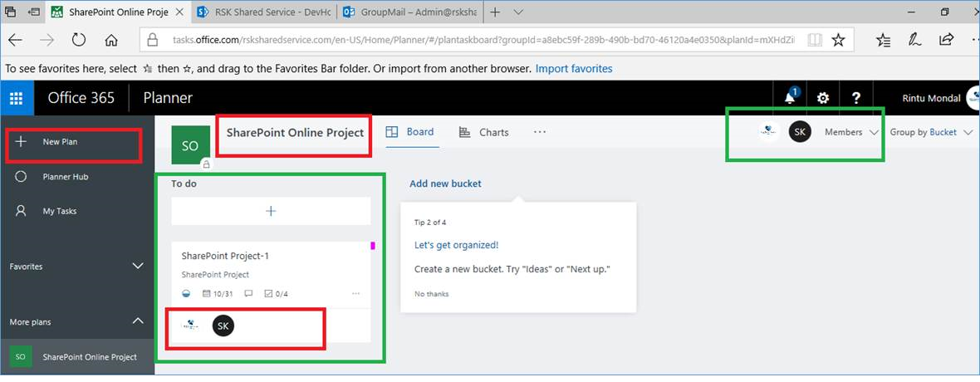Open the notifications bell icon
Viewport: 980px width, 382px height.
tap(790, 97)
